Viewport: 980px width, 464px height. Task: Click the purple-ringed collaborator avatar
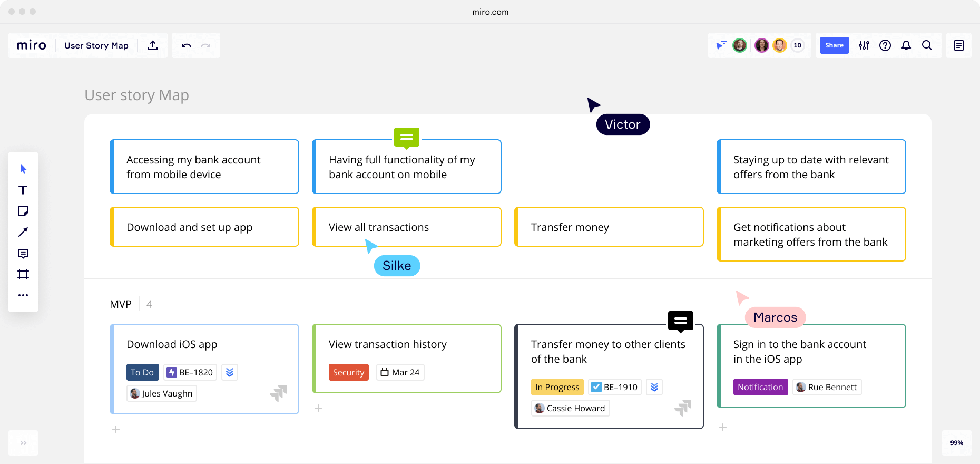[x=762, y=45]
